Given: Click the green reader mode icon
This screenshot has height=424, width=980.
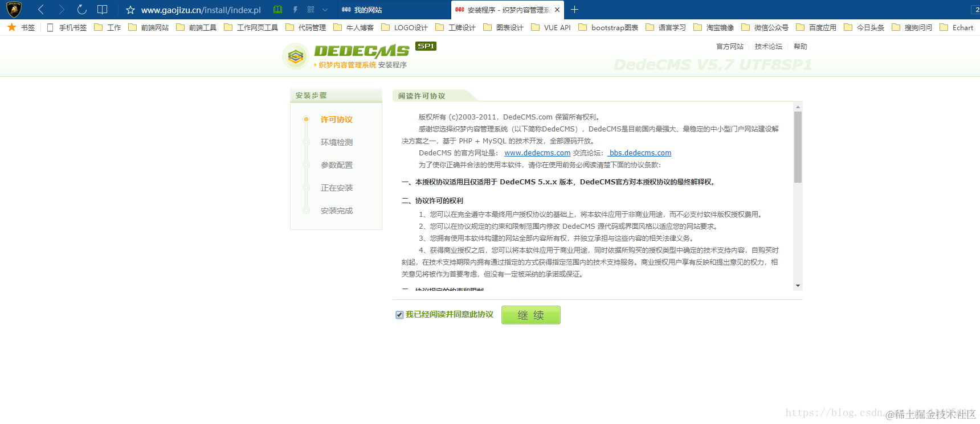Looking at the screenshot, I should 278,10.
